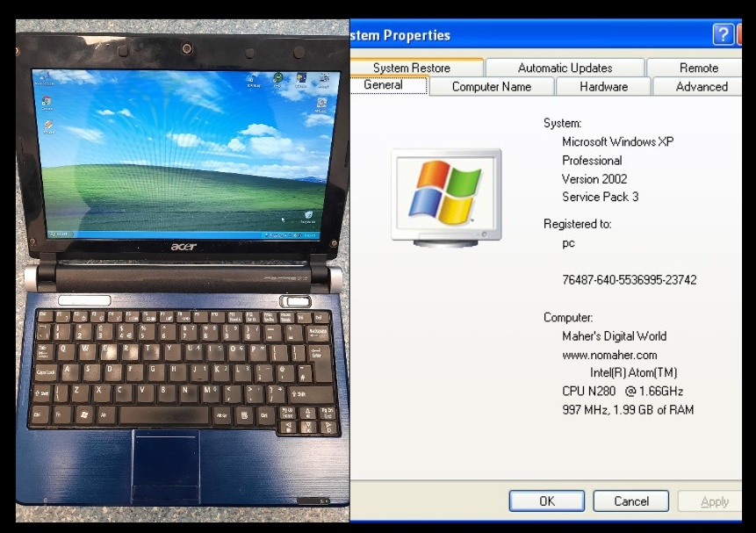Click the 'Version 2002' text
The width and height of the screenshot is (756, 533).
594,179
